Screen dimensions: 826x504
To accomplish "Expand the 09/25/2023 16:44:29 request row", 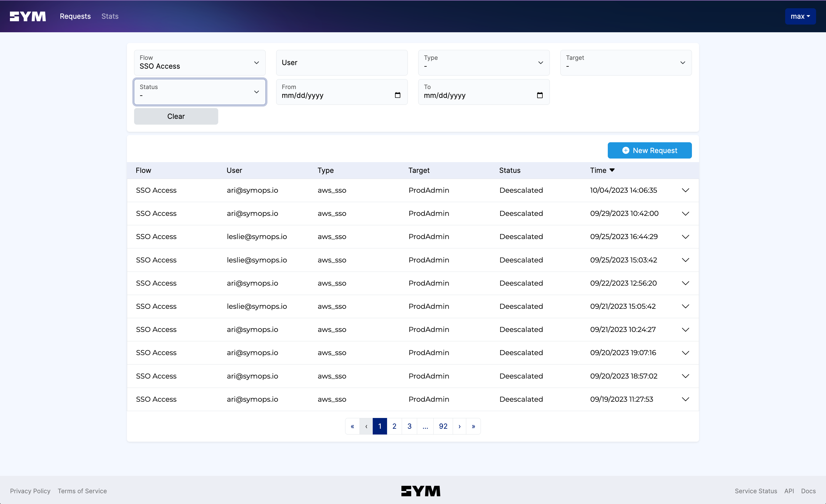I will pos(685,237).
